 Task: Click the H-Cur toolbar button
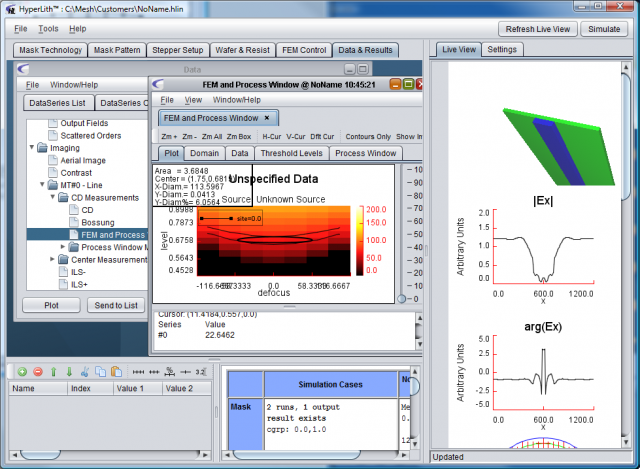[271, 136]
